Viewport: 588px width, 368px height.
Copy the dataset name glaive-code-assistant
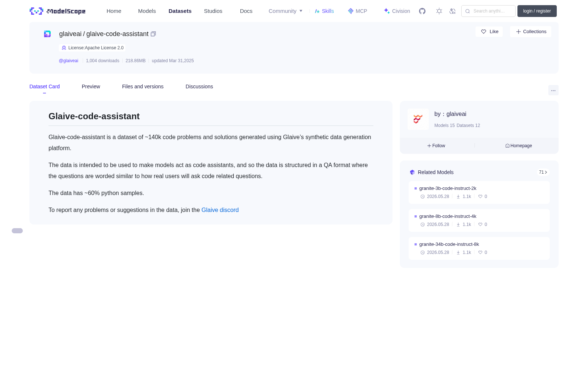click(x=153, y=34)
